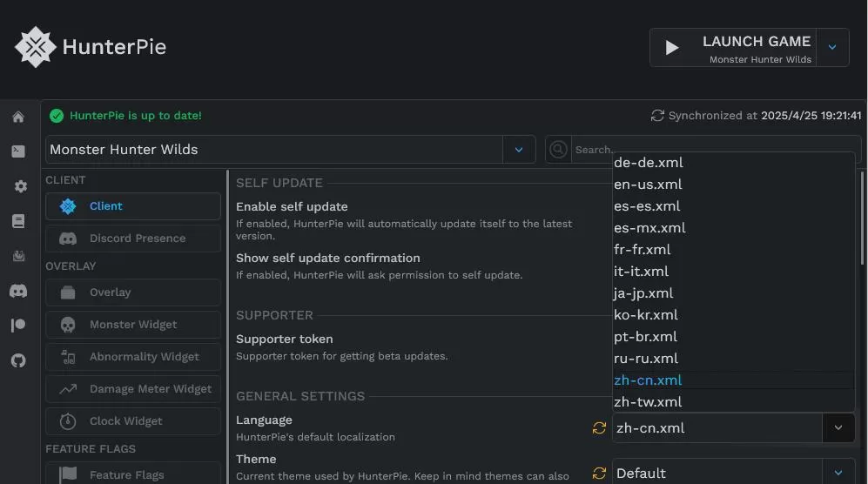Open the Patreon icon in sidebar
Image resolution: width=868 pixels, height=484 pixels.
pos(18,326)
